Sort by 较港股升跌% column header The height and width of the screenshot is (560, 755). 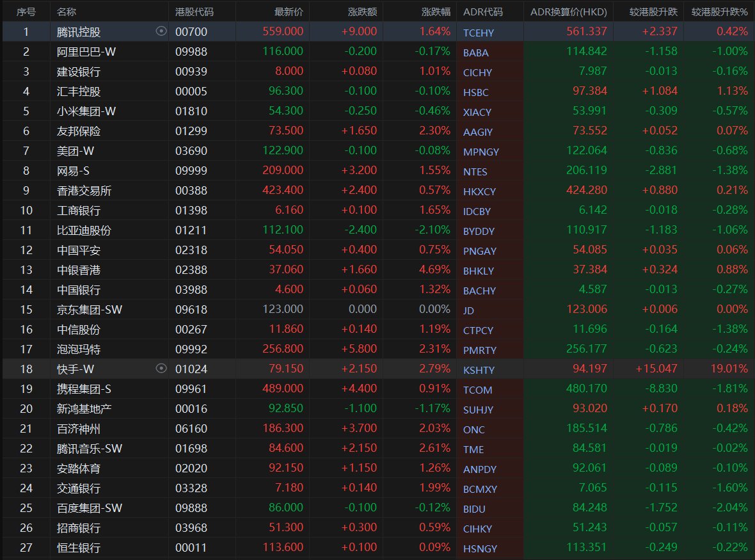719,12
